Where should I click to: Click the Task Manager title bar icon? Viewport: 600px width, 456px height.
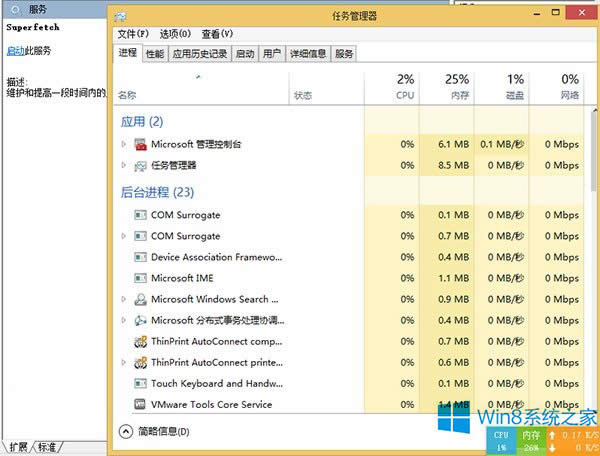coord(120,16)
